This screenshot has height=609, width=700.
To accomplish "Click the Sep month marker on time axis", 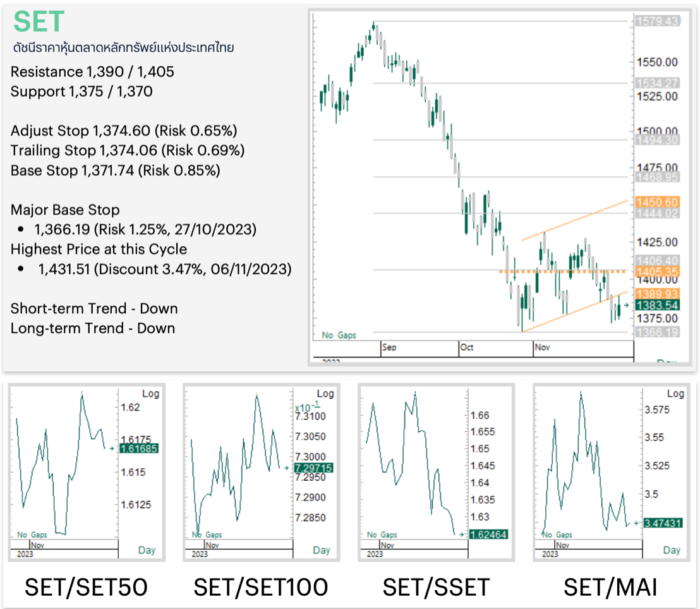I will point(389,347).
